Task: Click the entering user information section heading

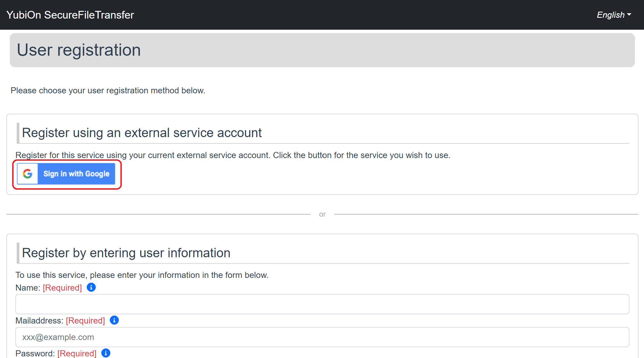Action: 126,253
